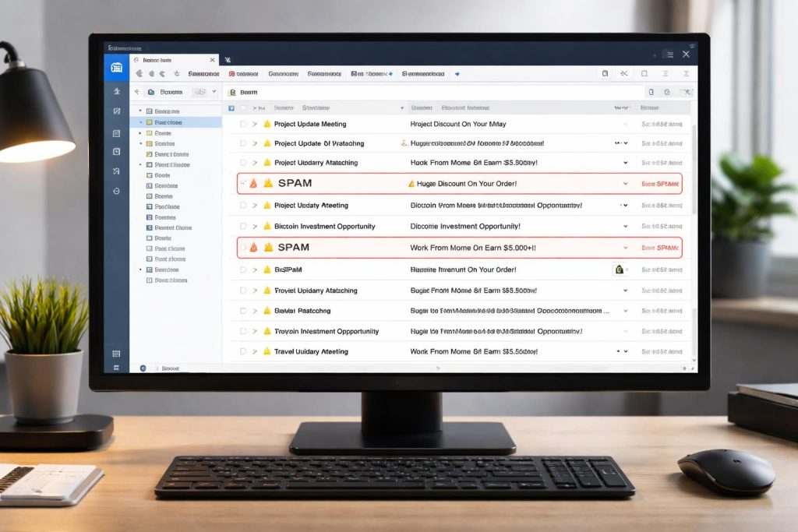Click the red flame icon in Work From Mome SPAM row
The image size is (798, 532).
(253, 248)
